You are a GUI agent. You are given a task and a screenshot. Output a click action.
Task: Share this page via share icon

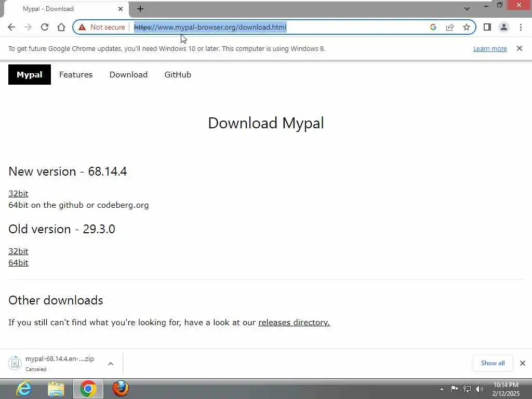point(450,27)
